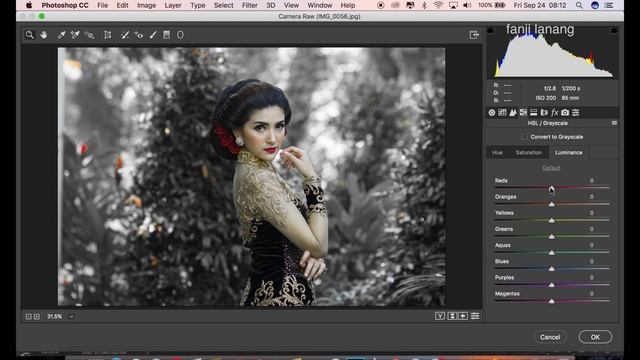The height and width of the screenshot is (360, 640).
Task: Open the Tone Curve panel icon
Action: click(x=502, y=113)
